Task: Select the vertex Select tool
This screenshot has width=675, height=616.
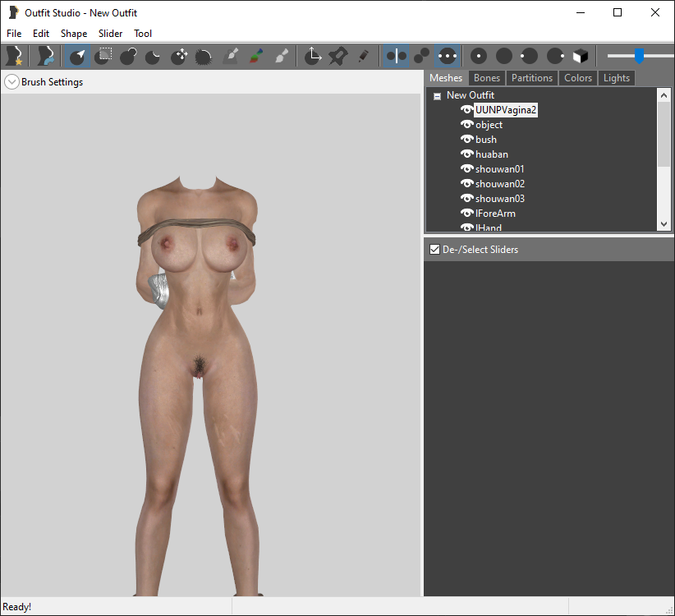Action: click(78, 56)
